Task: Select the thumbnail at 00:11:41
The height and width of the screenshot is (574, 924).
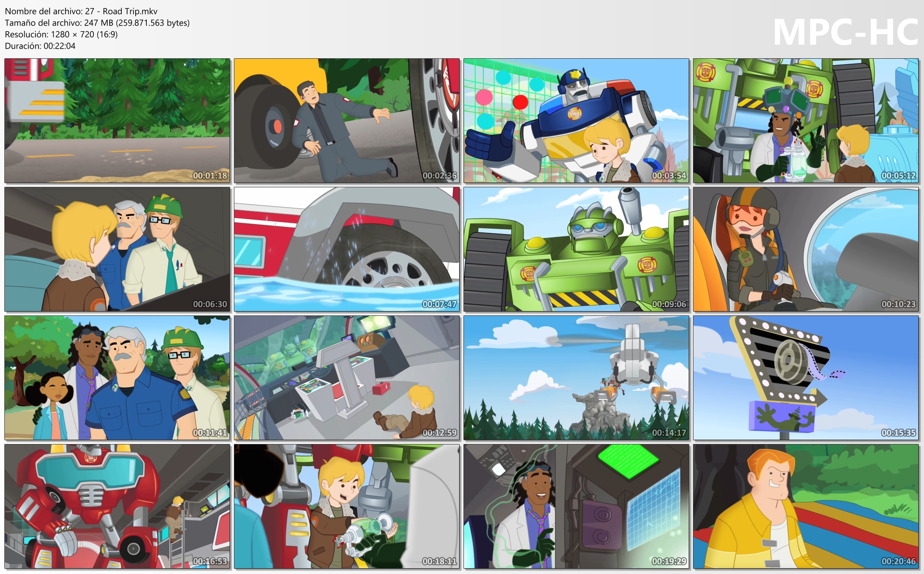Action: coord(117,378)
